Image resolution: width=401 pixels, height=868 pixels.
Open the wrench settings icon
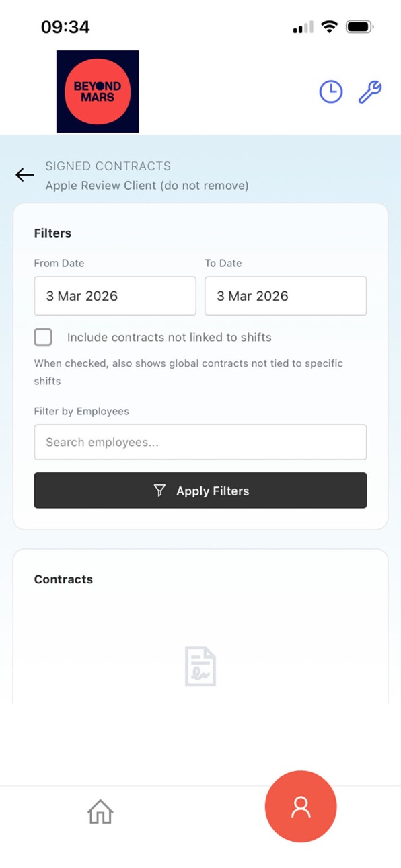370,92
